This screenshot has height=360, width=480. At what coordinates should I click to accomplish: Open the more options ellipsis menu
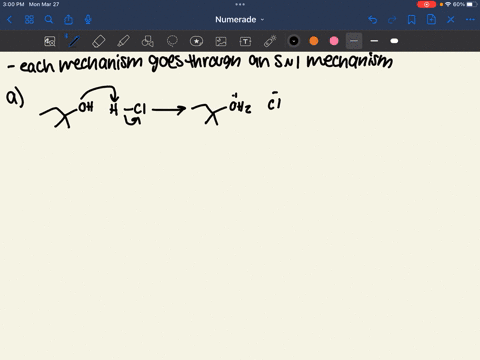coord(470,20)
